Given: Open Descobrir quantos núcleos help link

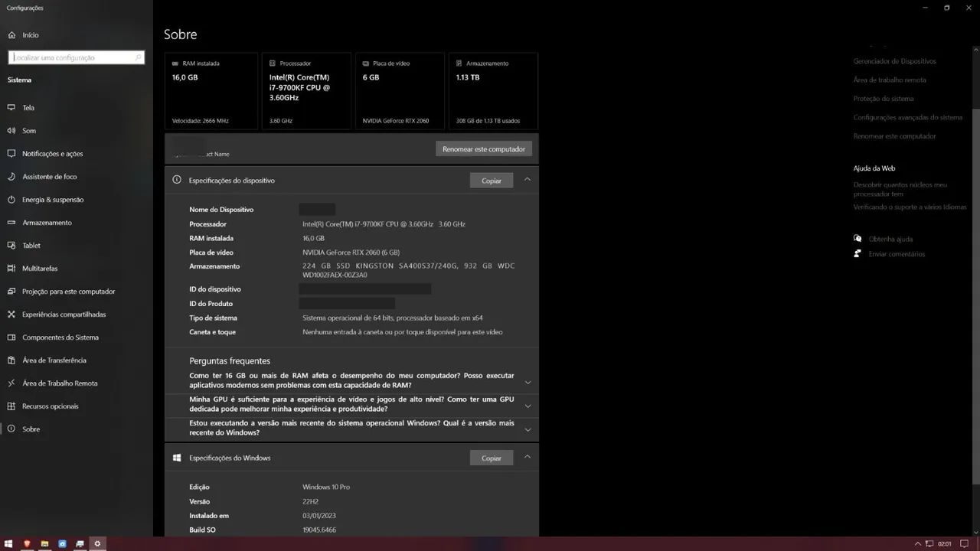Looking at the screenshot, I should click(900, 190).
